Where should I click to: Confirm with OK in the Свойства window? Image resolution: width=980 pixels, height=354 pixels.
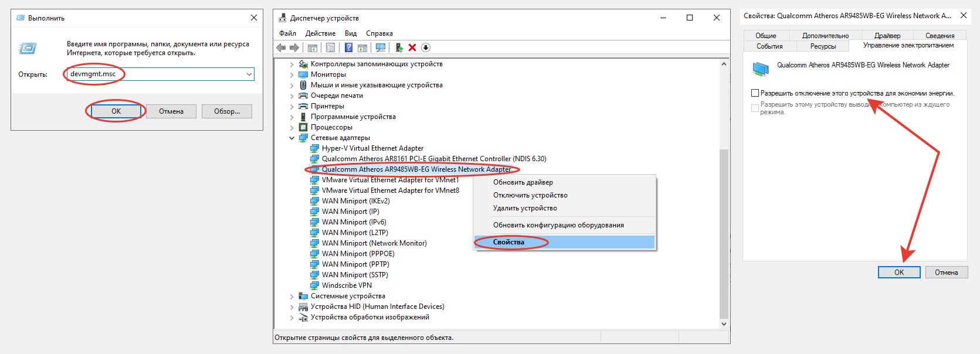pos(899,272)
